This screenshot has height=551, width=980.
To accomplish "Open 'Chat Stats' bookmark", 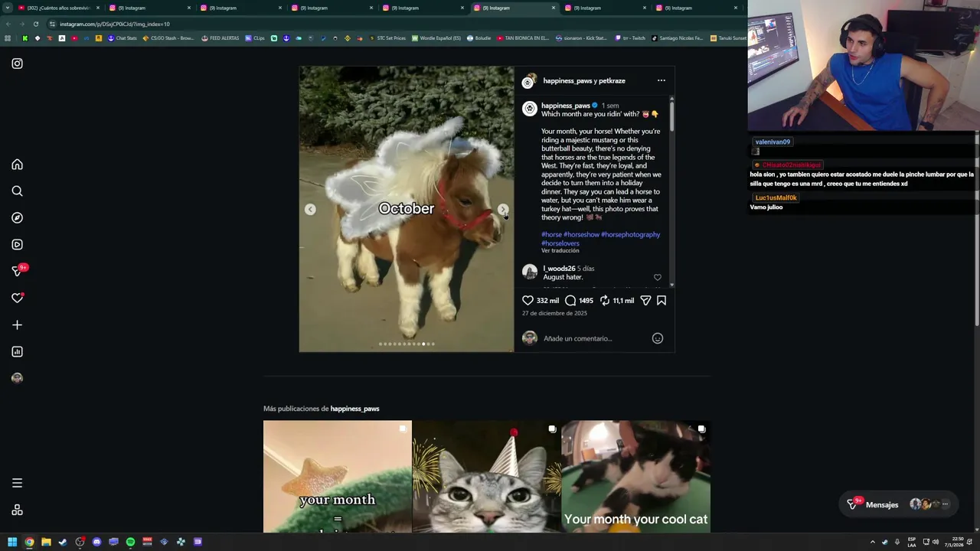I will point(122,38).
